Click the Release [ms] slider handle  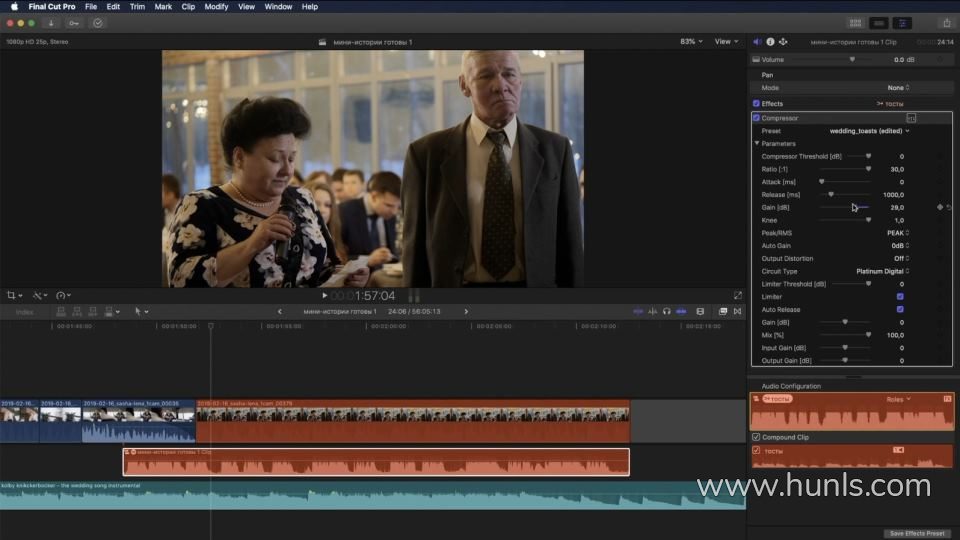pos(831,195)
